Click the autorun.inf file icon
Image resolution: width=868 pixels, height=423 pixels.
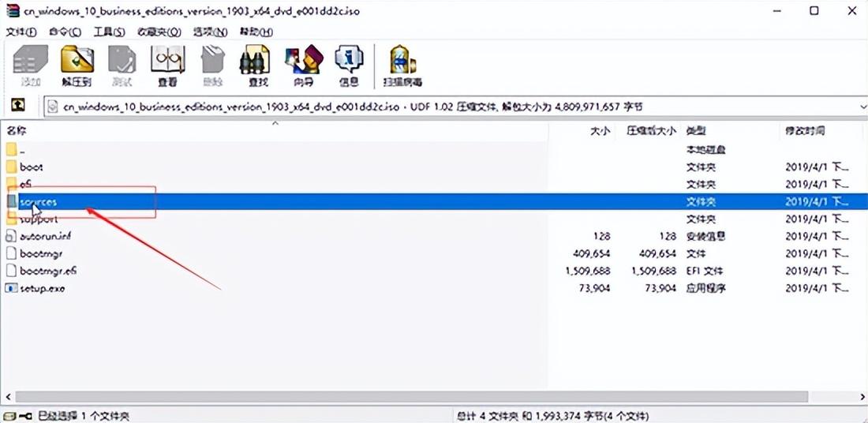(12, 237)
